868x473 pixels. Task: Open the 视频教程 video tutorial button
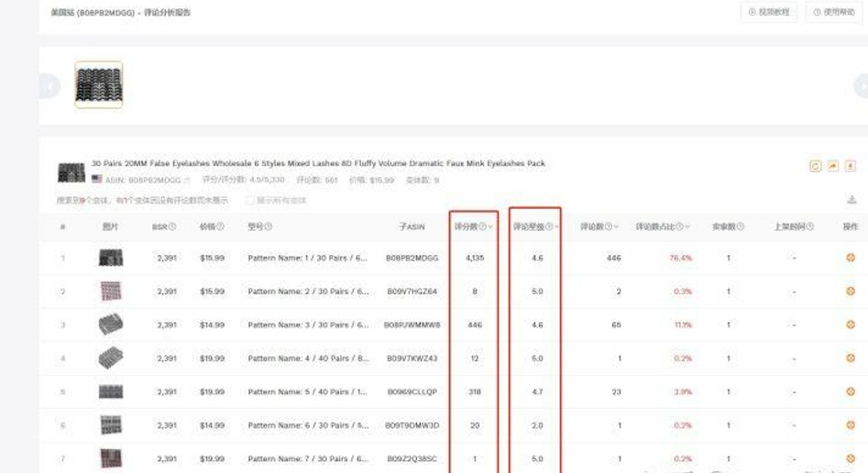tap(769, 12)
